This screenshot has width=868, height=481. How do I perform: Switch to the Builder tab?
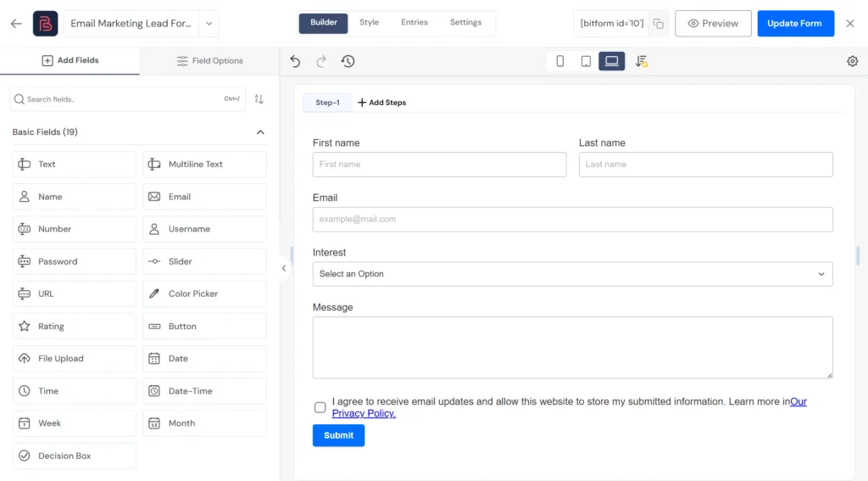point(323,23)
